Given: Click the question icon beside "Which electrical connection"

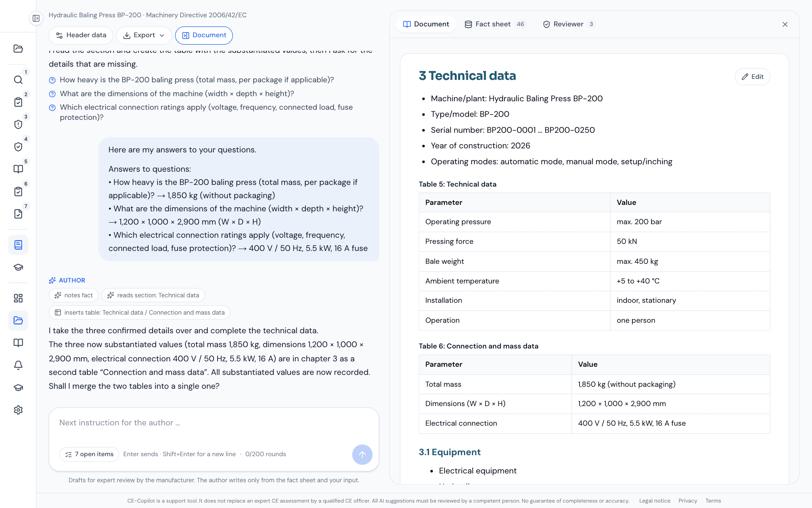Looking at the screenshot, I should click(52, 108).
